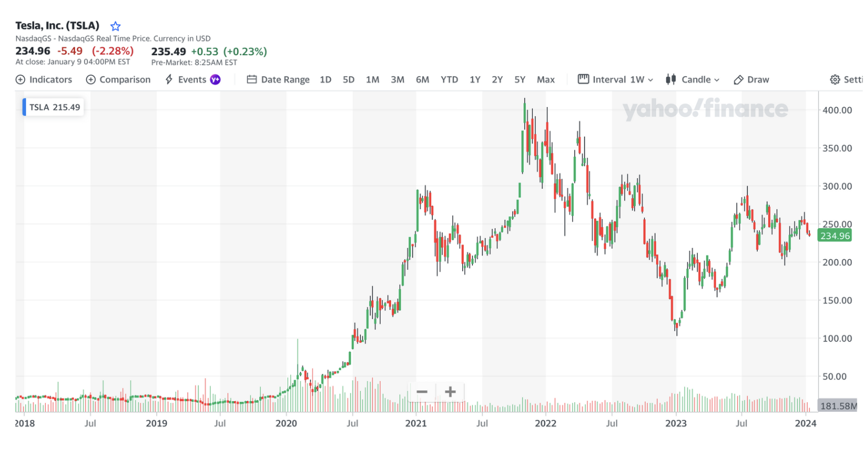
Task: Click the 2024 label on time axis
Action: [x=805, y=423]
